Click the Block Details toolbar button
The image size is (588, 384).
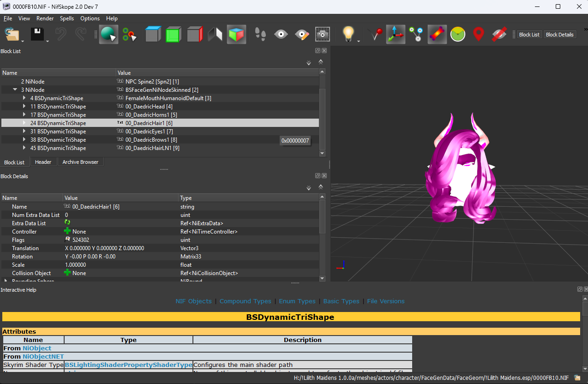(559, 35)
